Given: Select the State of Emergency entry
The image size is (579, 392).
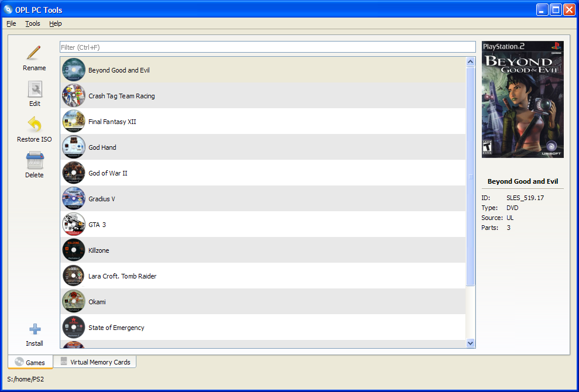Looking at the screenshot, I should click(263, 328).
